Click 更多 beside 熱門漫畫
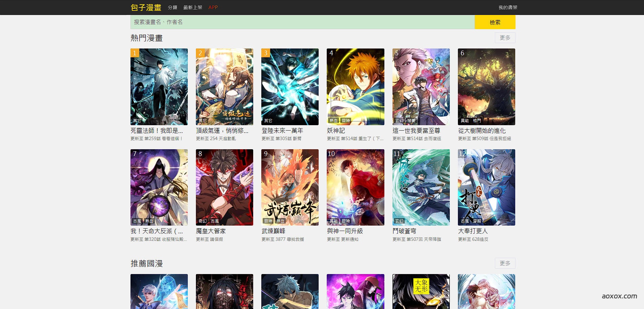Viewport: 644px width, 309px height. click(x=505, y=38)
